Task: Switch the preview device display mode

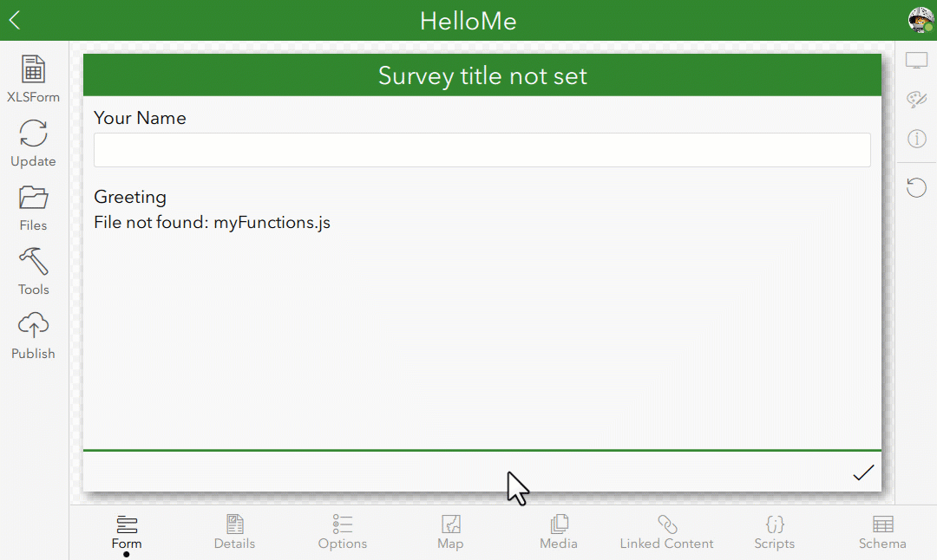Action: point(916,59)
